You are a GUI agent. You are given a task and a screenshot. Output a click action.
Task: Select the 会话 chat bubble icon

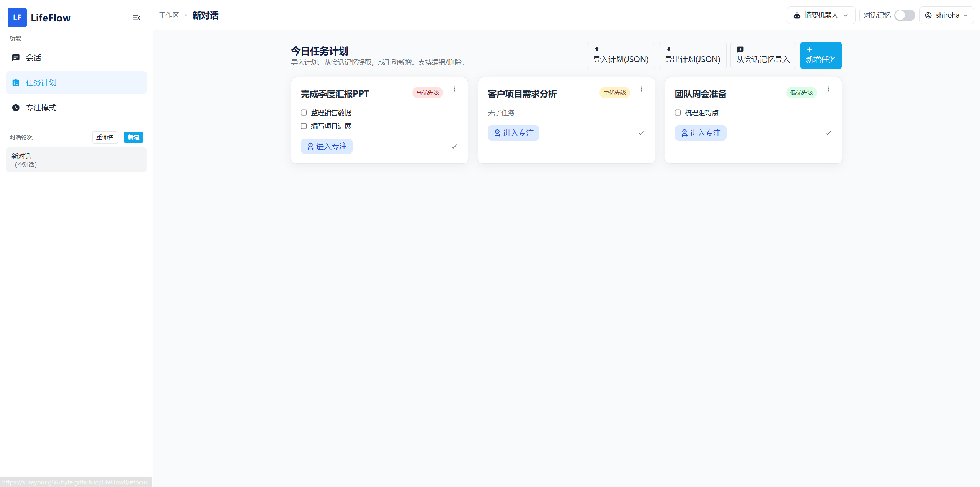(x=16, y=57)
